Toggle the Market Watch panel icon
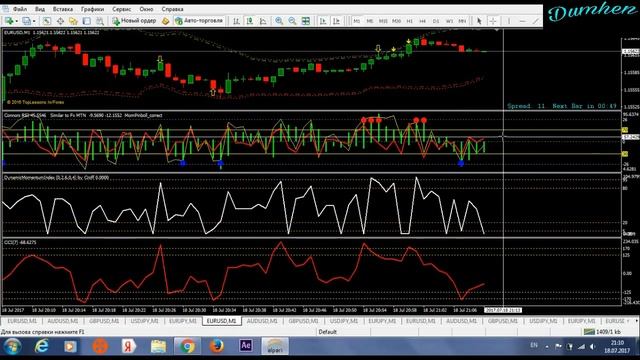 coord(47,21)
